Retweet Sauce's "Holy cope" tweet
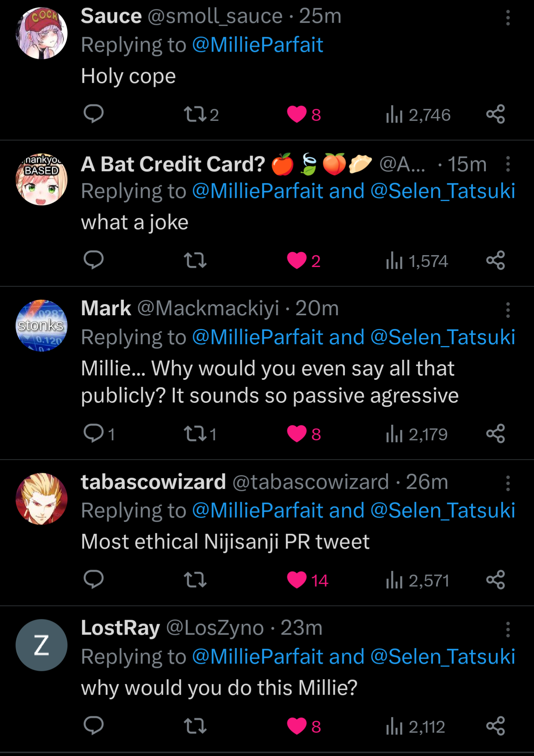The width and height of the screenshot is (534, 756). [196, 114]
